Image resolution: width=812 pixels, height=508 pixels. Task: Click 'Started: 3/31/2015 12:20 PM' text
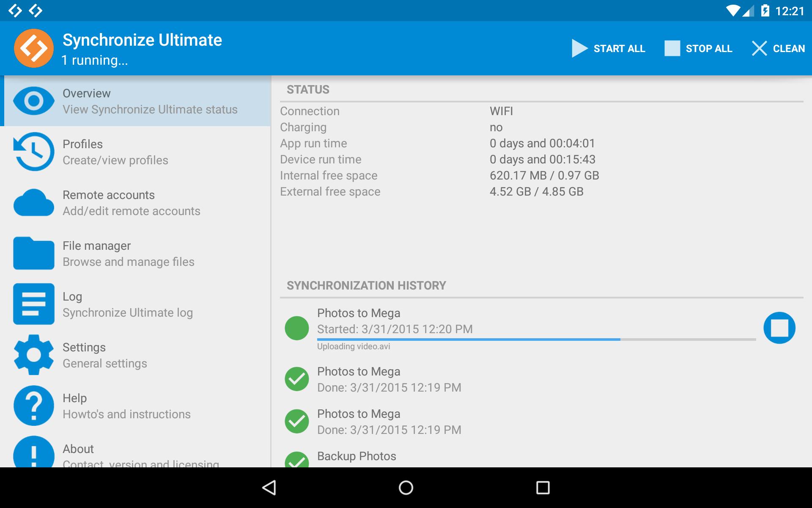pos(395,329)
